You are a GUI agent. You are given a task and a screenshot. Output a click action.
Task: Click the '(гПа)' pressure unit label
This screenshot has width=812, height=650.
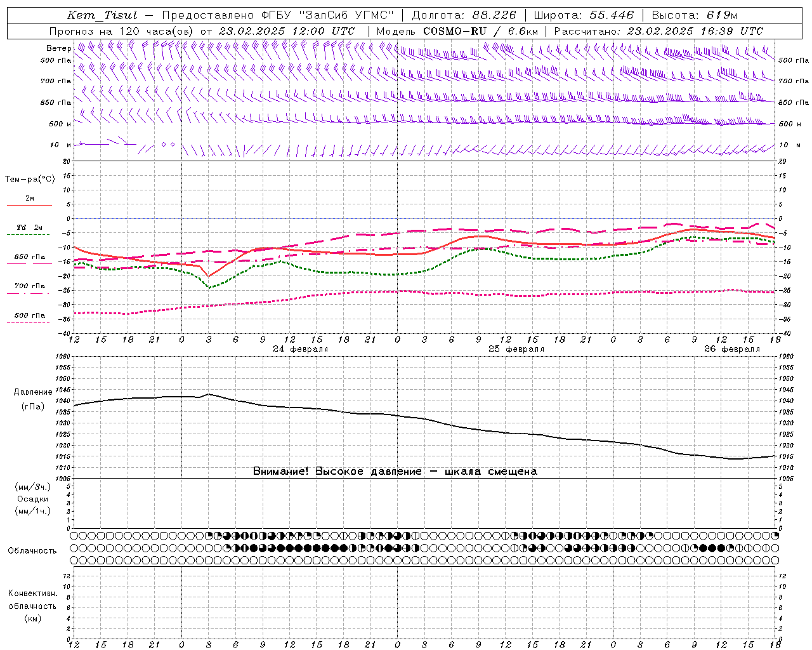click(33, 406)
